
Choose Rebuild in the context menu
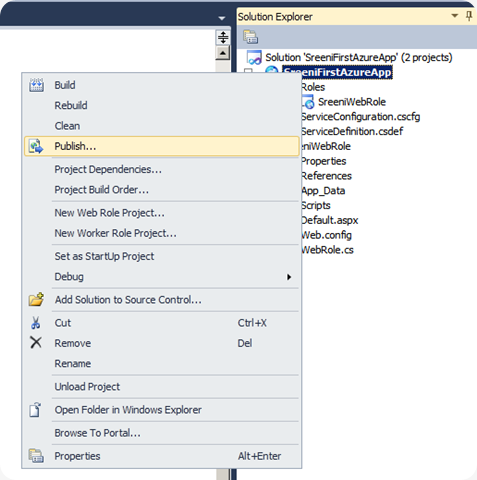[x=162, y=106]
